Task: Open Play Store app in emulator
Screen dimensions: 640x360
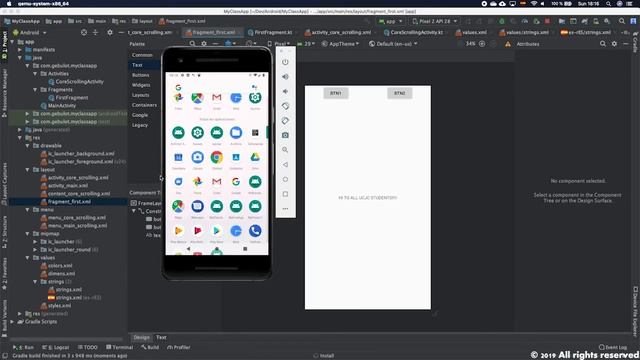Action: pyautogui.click(x=217, y=231)
